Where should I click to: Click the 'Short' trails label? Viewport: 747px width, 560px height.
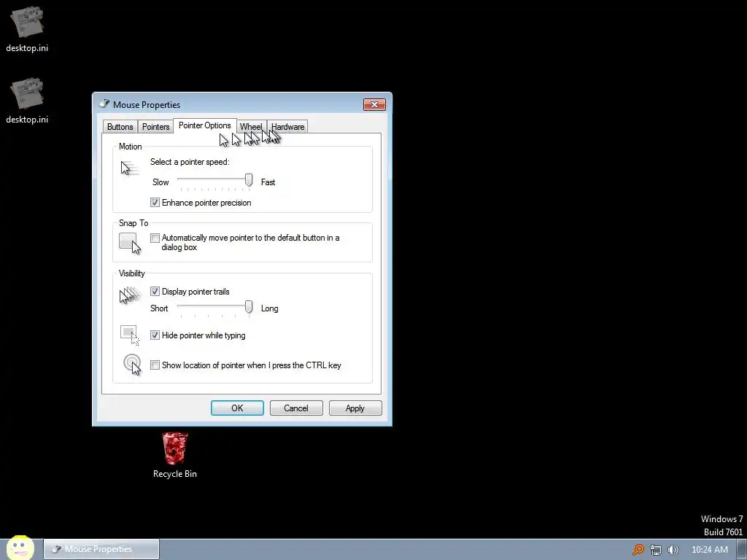pos(159,308)
